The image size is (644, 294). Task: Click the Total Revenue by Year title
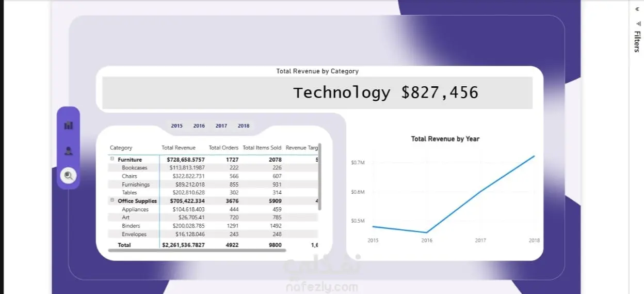(445, 138)
